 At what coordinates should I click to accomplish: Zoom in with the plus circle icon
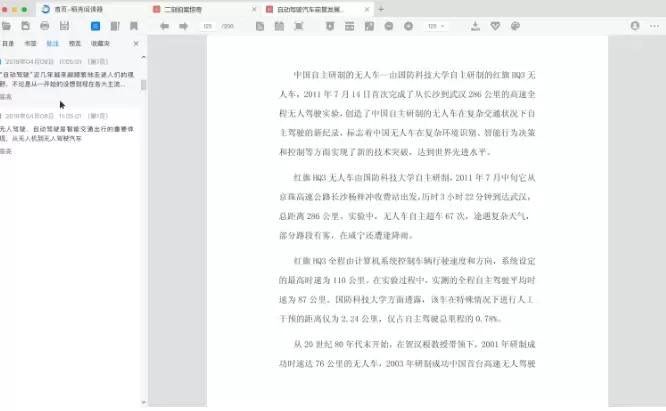[408, 26]
